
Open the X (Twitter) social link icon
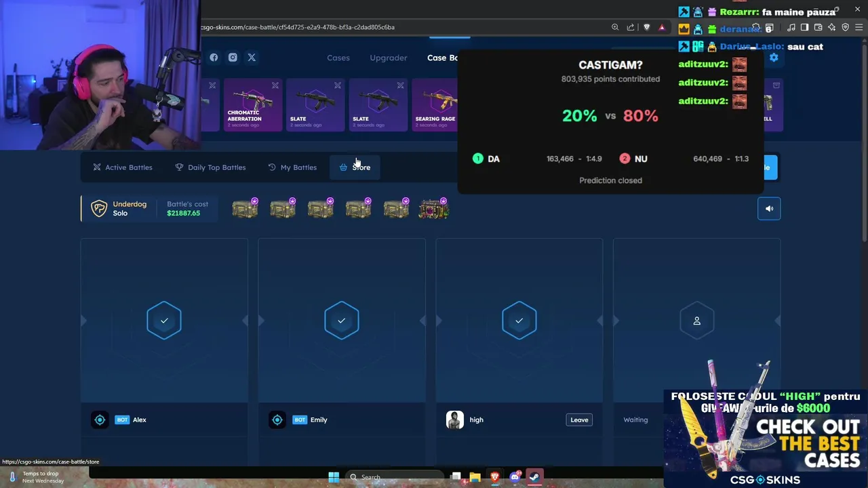(x=252, y=58)
